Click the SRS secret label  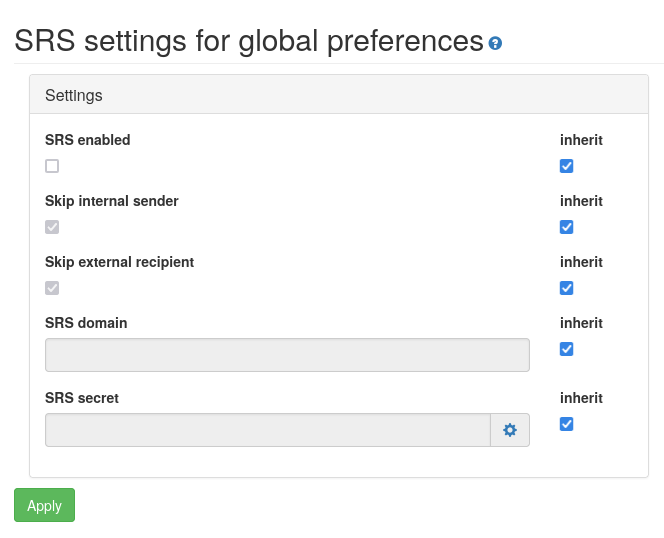click(82, 398)
